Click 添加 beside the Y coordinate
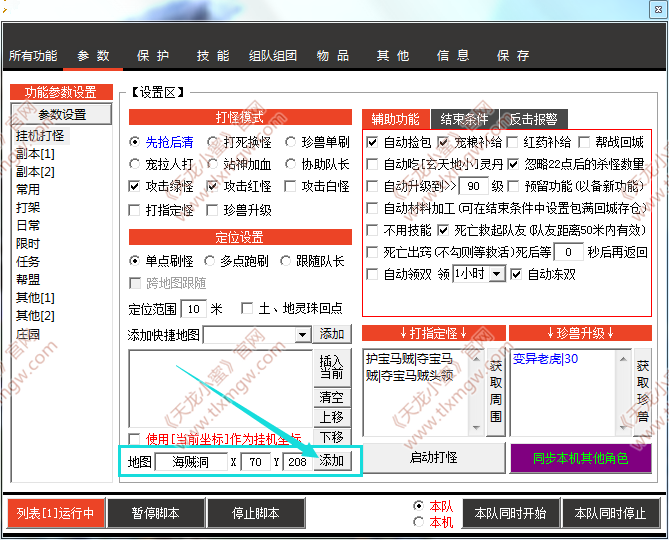The image size is (669, 540). point(332,461)
